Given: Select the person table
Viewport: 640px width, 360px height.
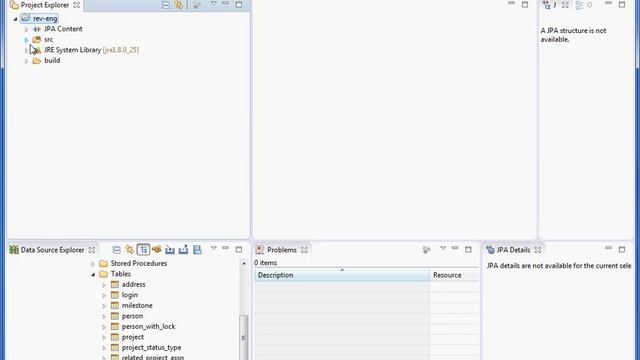Looking at the screenshot, I should point(132,316).
